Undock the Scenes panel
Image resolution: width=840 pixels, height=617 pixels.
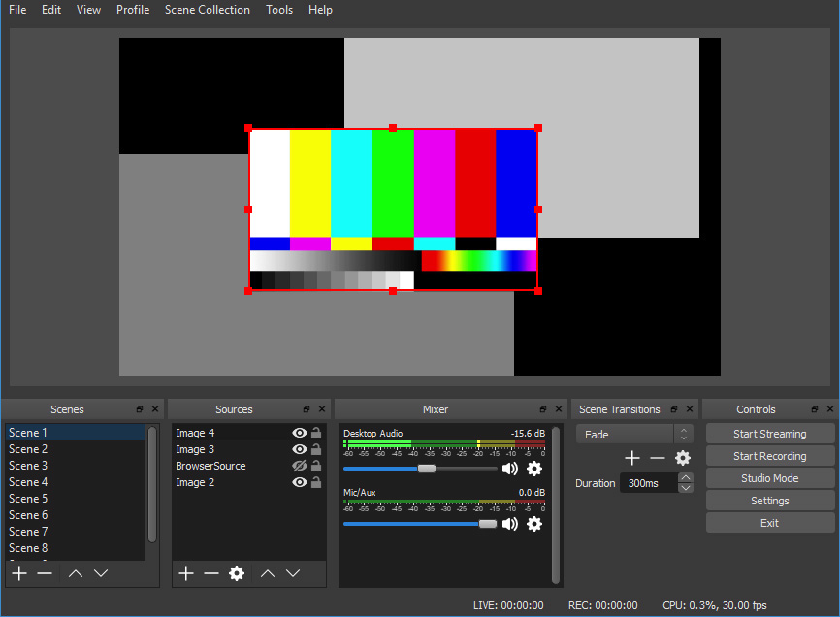click(x=140, y=409)
